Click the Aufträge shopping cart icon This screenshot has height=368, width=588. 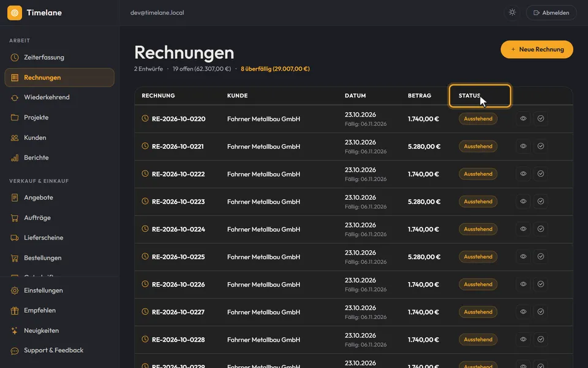point(15,218)
